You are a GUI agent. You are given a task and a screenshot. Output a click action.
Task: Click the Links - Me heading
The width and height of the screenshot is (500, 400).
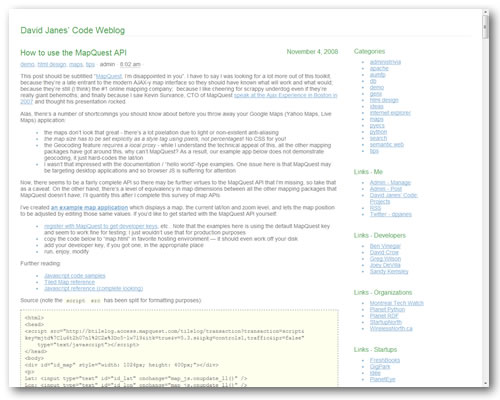pos(368,172)
